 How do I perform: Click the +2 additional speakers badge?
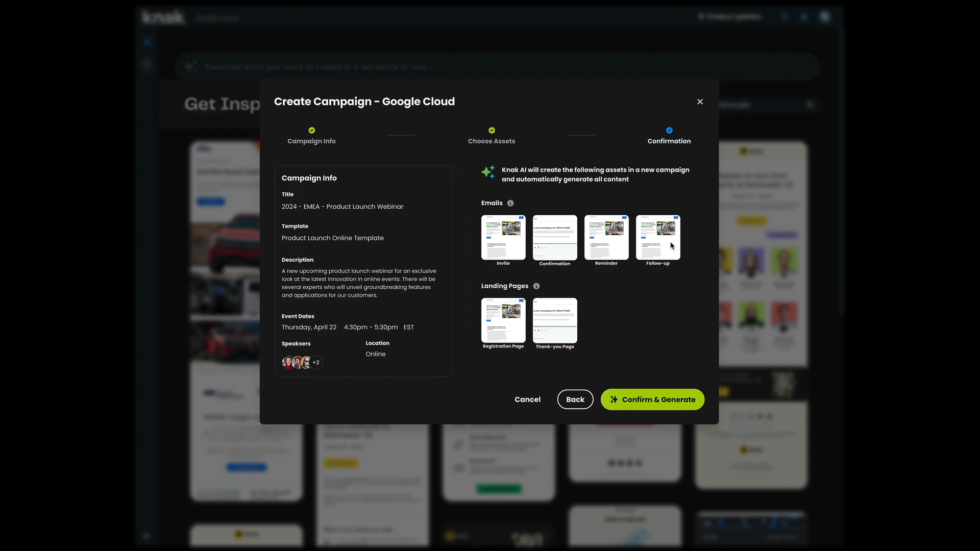click(x=316, y=362)
